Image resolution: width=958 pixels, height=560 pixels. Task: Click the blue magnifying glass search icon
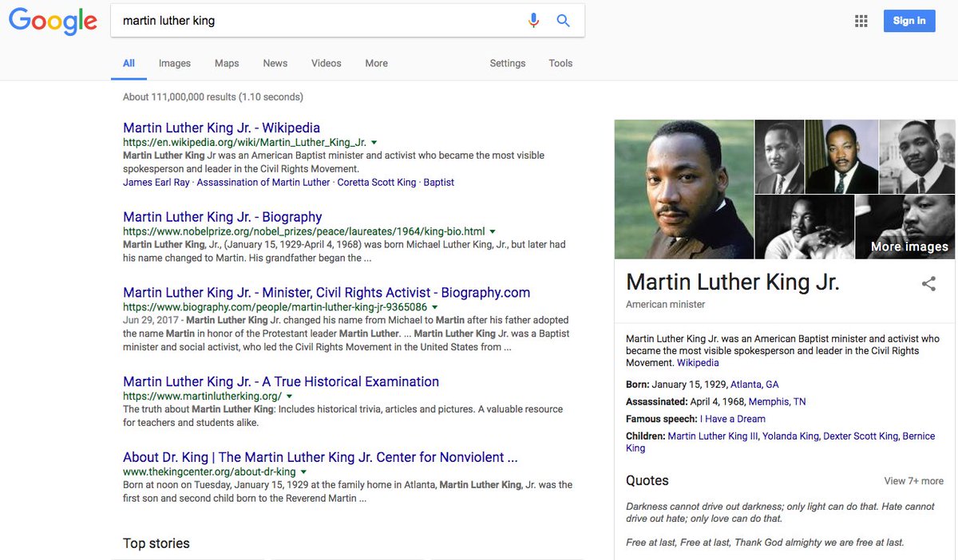point(564,21)
